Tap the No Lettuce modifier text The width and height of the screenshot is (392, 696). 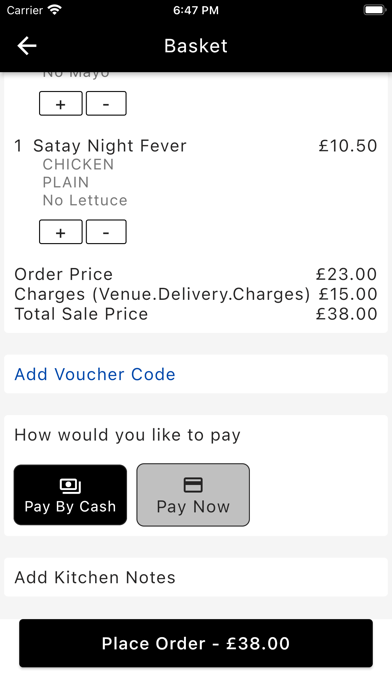tap(85, 200)
